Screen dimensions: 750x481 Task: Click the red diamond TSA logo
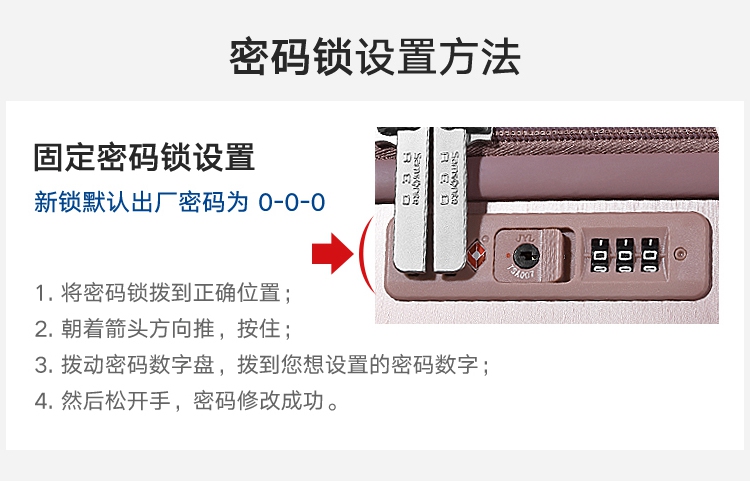point(476,255)
